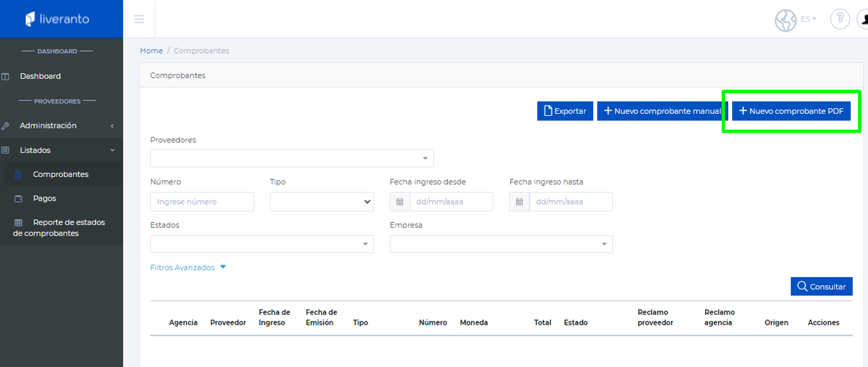Click the Acciones column header
Screen dimensions: 868x367
coord(824,323)
